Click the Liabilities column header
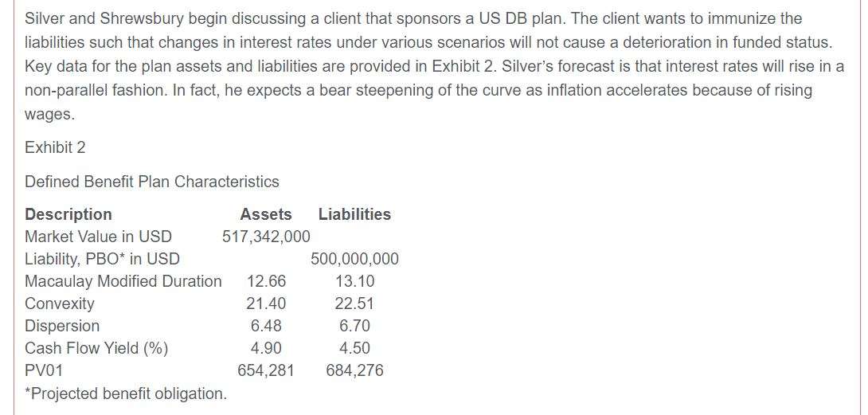Viewport: 868px width, 415px height. pyautogui.click(x=354, y=214)
